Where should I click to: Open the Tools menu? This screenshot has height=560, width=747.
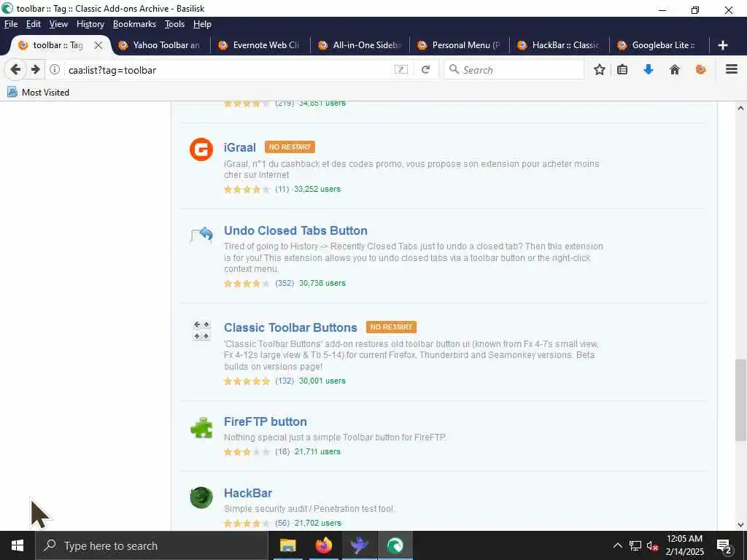[x=174, y=24]
